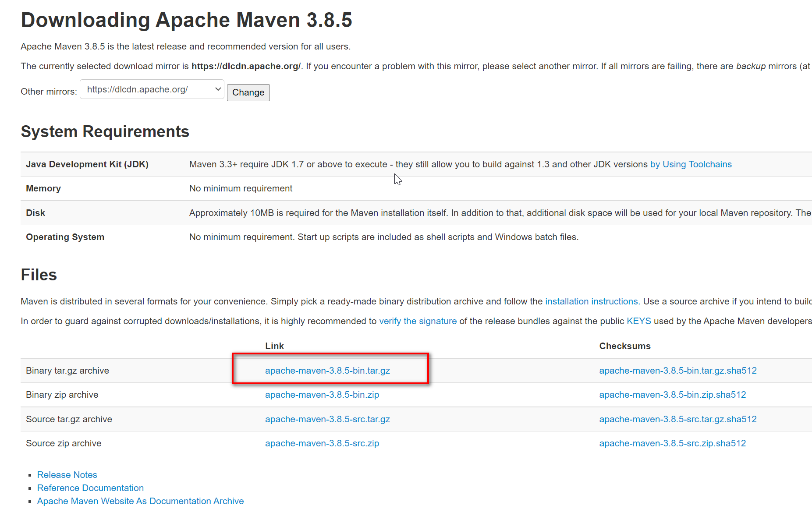
Task: Select the Operating System row label
Action: point(65,237)
